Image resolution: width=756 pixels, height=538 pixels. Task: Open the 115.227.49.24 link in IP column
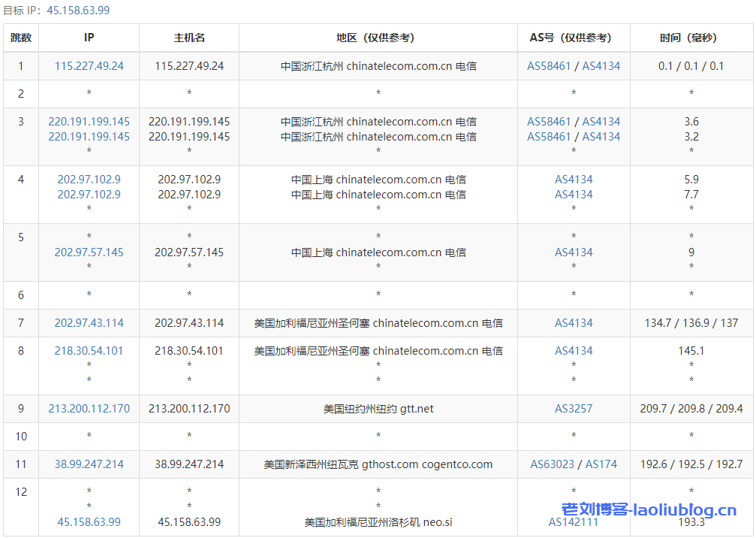89,66
